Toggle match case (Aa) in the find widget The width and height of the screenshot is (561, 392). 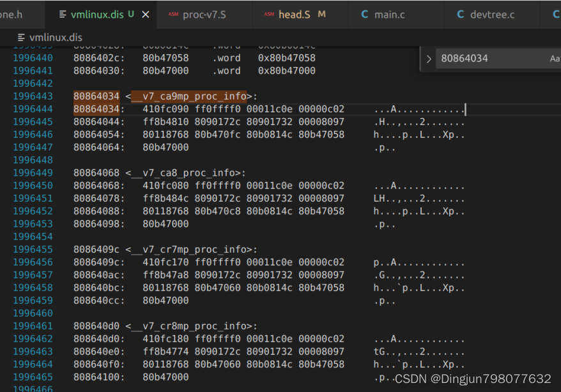point(554,58)
